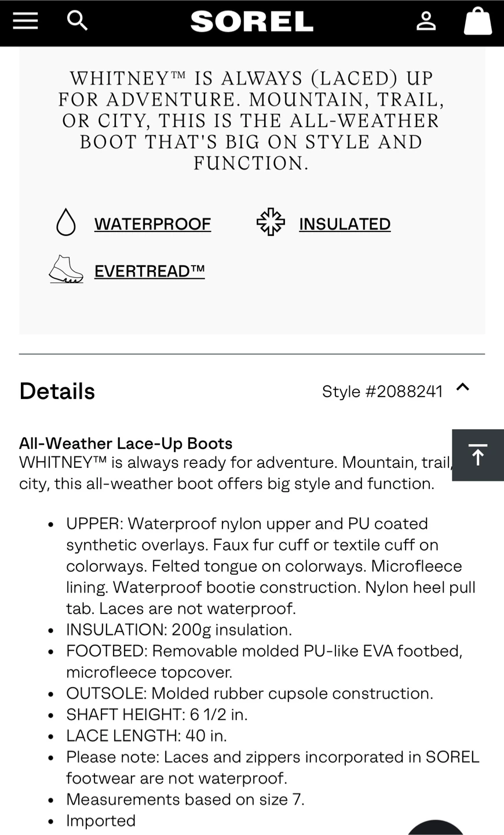Open the INSULATED feature link

tap(345, 224)
